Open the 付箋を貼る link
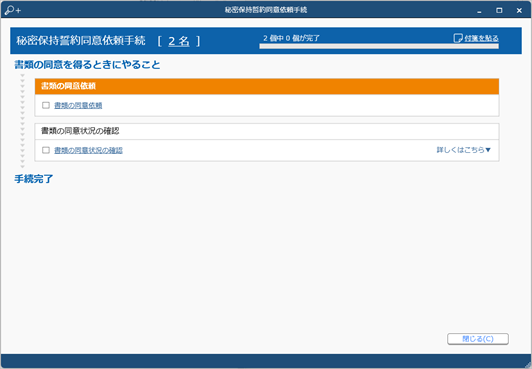This screenshot has height=369, width=532. 481,38
